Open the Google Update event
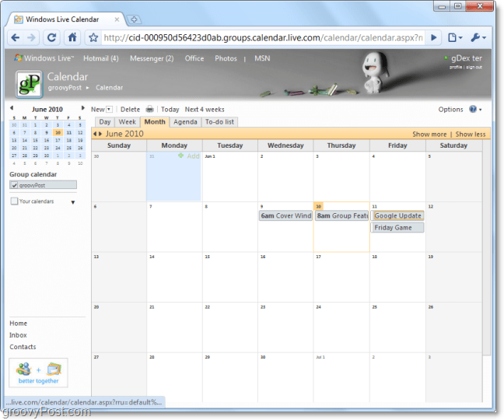The width and height of the screenshot is (504, 420). 397,215
